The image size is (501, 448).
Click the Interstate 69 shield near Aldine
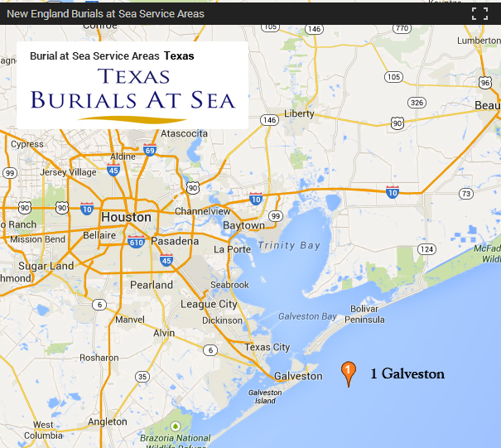click(149, 150)
